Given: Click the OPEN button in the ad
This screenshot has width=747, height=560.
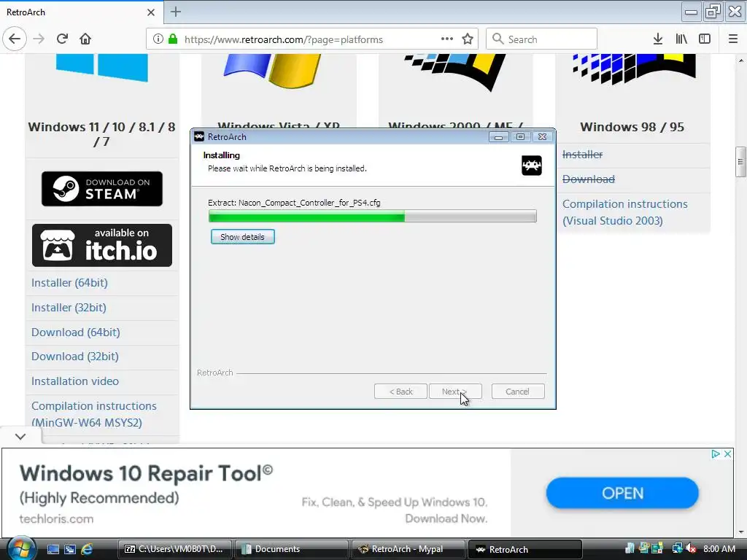Looking at the screenshot, I should point(622,493).
